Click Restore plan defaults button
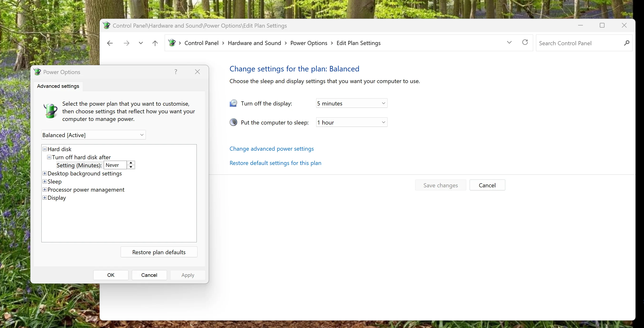This screenshot has height=328, width=644. 159,252
